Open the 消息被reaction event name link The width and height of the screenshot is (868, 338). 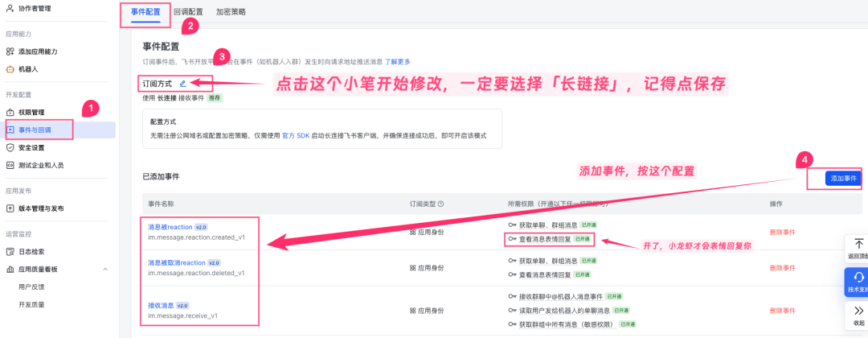tap(170, 227)
